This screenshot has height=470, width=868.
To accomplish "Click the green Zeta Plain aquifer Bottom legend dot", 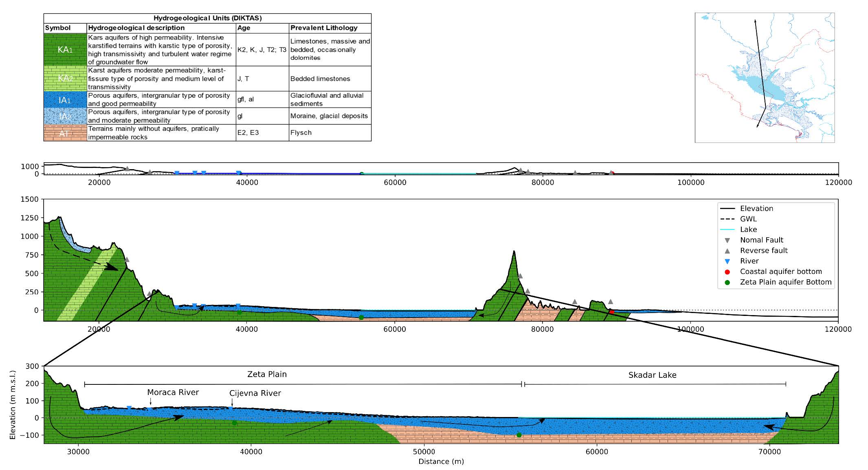I will (727, 282).
